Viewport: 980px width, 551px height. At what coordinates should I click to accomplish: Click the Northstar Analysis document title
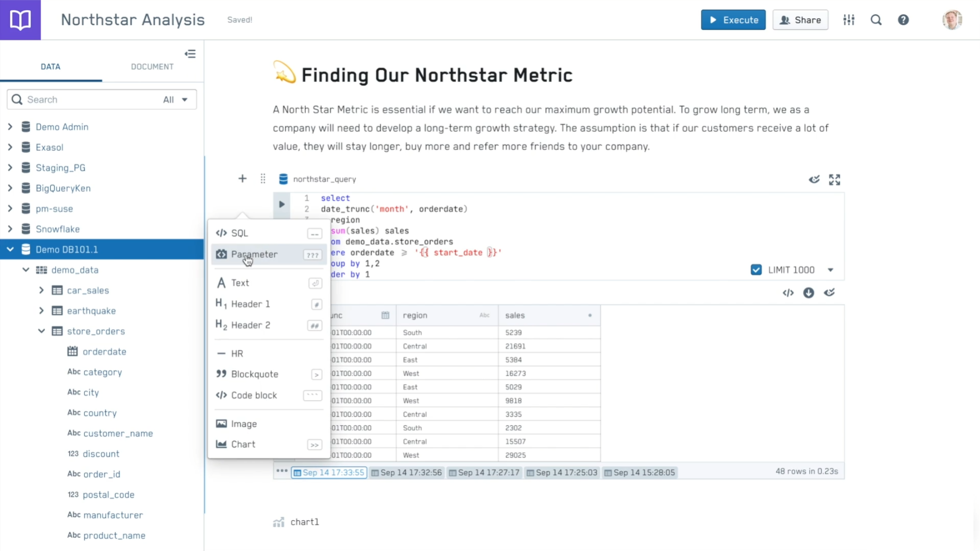click(x=133, y=20)
